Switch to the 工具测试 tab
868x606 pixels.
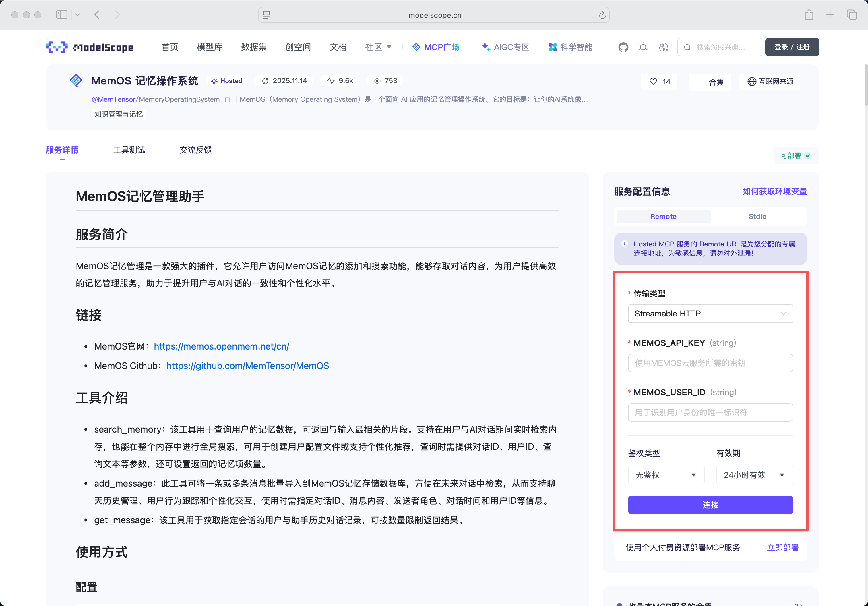pos(129,150)
